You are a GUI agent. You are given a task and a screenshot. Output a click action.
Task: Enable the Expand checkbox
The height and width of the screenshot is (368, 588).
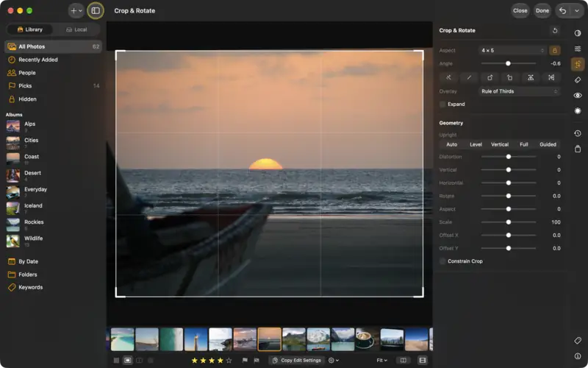point(443,105)
